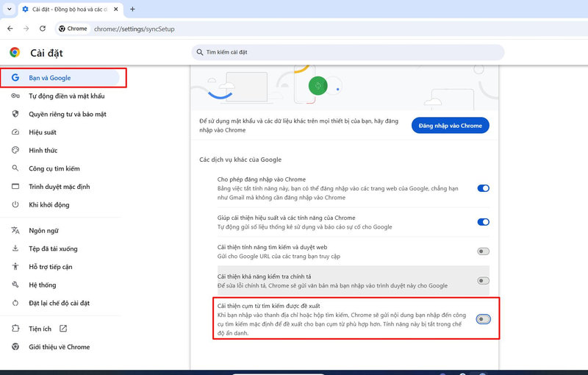This screenshot has height=375, width=588.
Task: Toggle Cho phép đăng nhập vào Chrome
Action: pos(484,188)
